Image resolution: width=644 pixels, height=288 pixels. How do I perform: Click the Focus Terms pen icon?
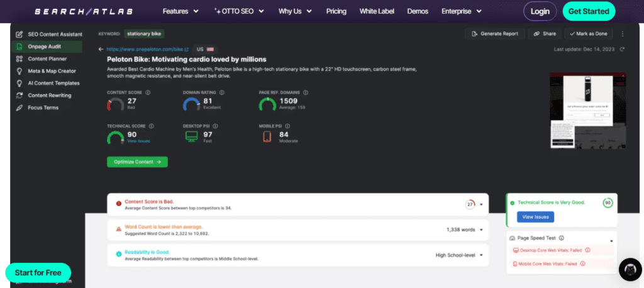click(x=19, y=108)
